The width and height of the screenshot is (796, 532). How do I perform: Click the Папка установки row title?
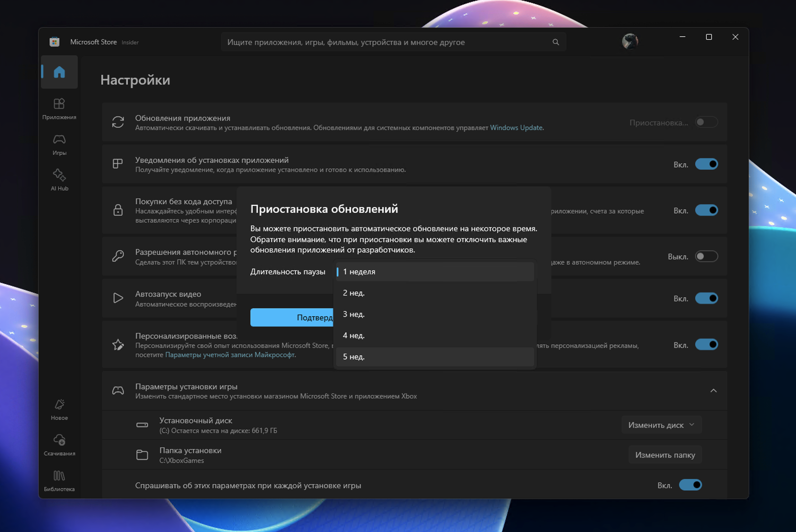(191, 450)
